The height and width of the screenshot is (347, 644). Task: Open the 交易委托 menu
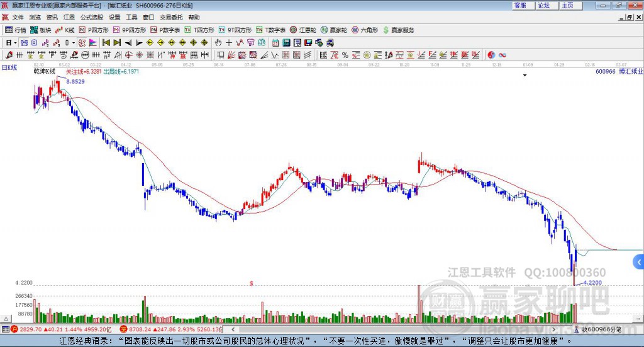(171, 17)
